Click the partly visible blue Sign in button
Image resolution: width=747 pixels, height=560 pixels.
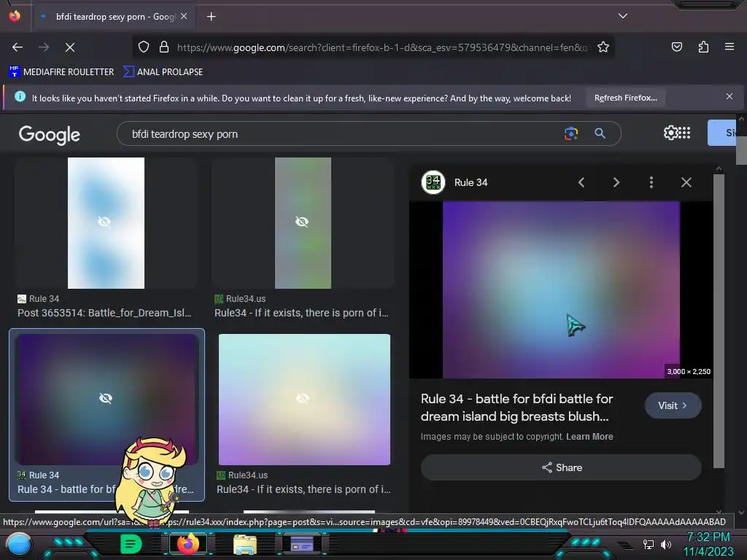(x=721, y=133)
